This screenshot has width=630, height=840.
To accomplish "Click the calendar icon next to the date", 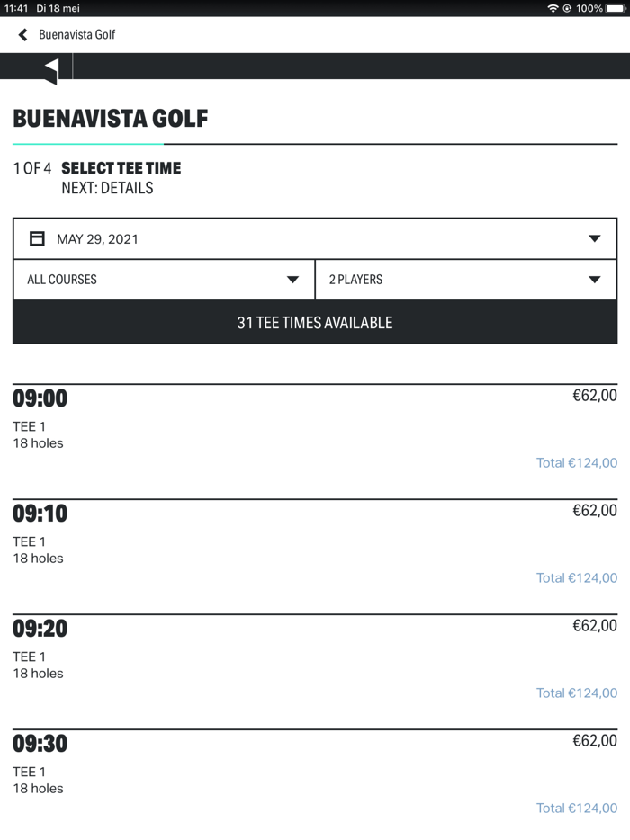I will click(36, 237).
